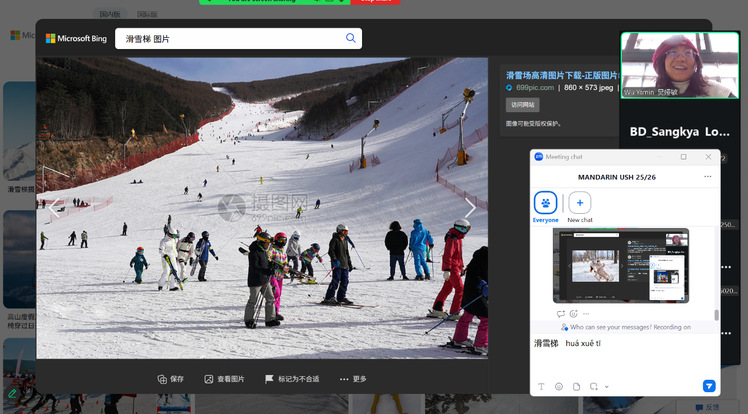Image resolution: width=748 pixels, height=414 pixels.
Task: Attach a file in the chat toolbar
Action: click(x=576, y=386)
